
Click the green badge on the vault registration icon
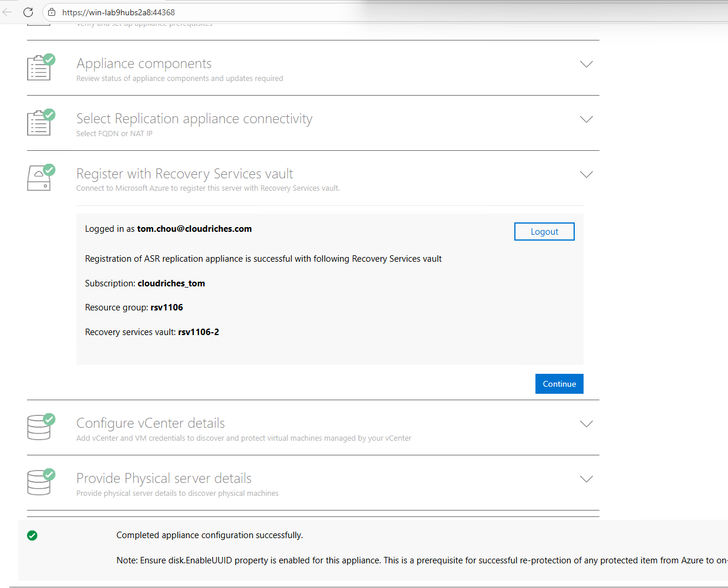click(49, 169)
